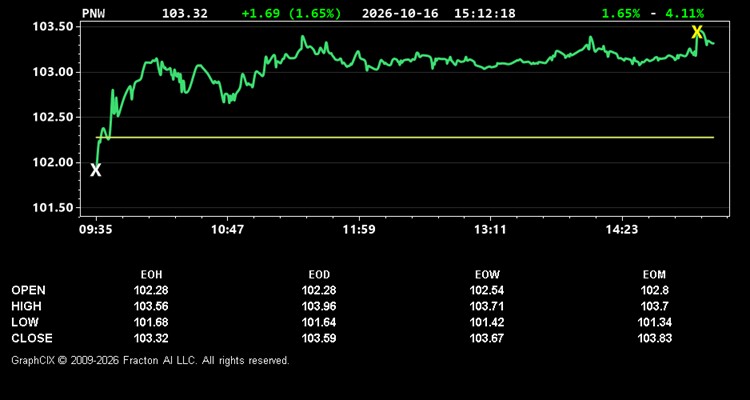The width and height of the screenshot is (750, 400).
Task: Click the 14:23 time axis label
Action: point(621,230)
